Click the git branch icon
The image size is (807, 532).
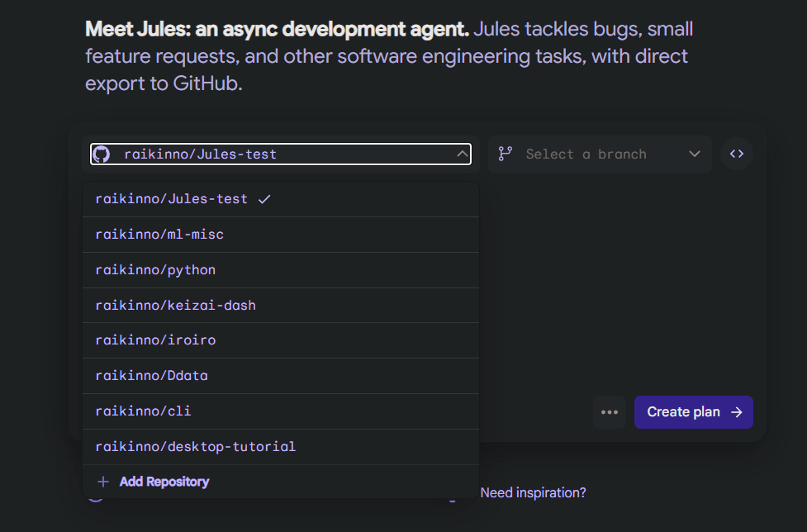point(505,154)
